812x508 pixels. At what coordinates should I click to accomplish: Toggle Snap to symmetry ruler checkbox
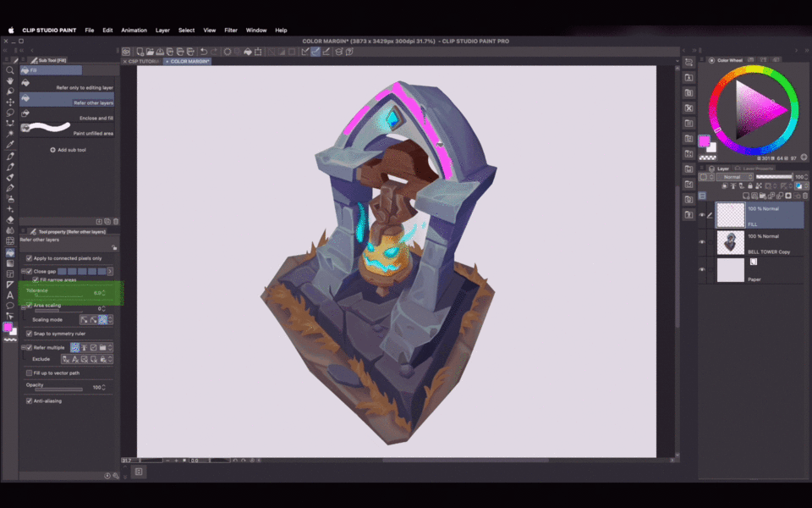tap(29, 334)
